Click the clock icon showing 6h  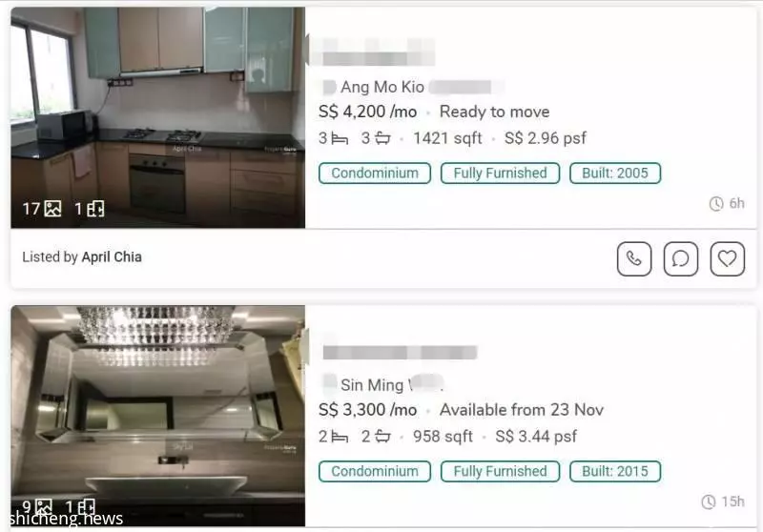tap(716, 203)
